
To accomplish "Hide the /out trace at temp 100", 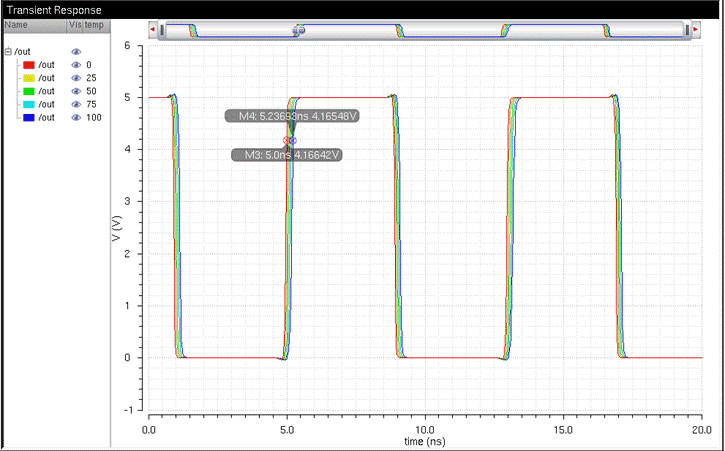I will [x=76, y=117].
